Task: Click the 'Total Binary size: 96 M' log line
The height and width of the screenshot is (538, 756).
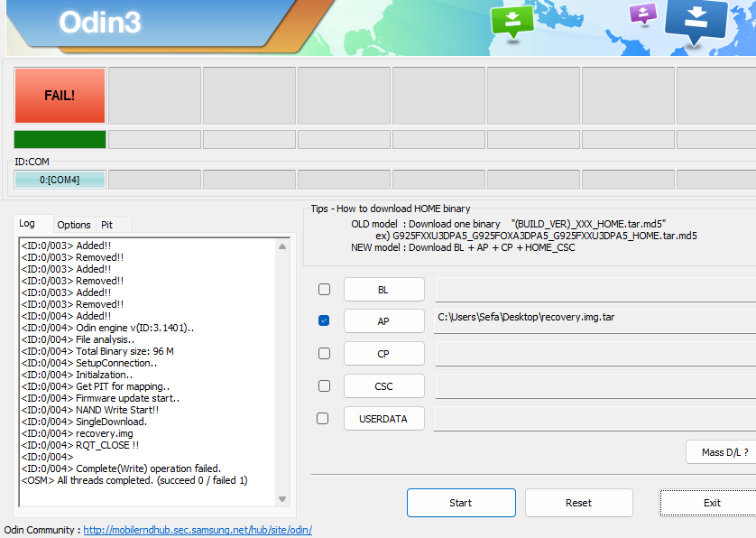Action: point(97,351)
